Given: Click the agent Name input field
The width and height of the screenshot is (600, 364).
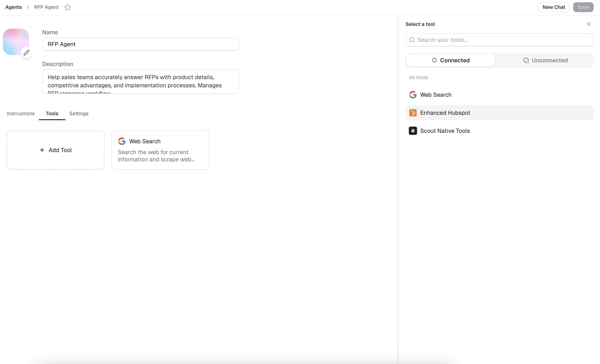Looking at the screenshot, I should pyautogui.click(x=141, y=44).
